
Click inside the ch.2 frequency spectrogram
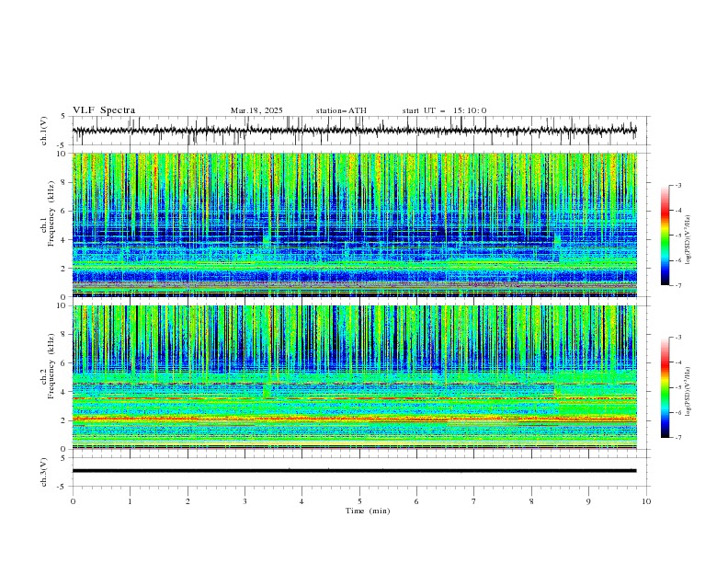pyautogui.click(x=354, y=377)
